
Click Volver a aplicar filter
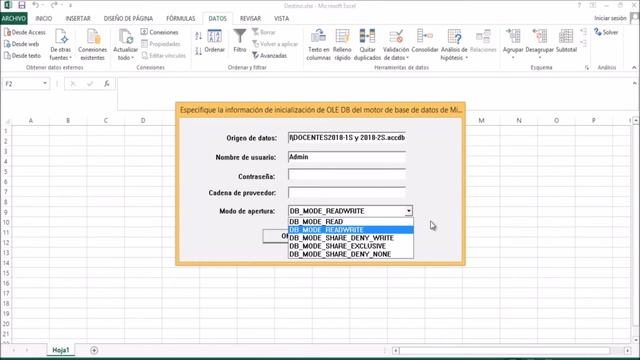(275, 44)
